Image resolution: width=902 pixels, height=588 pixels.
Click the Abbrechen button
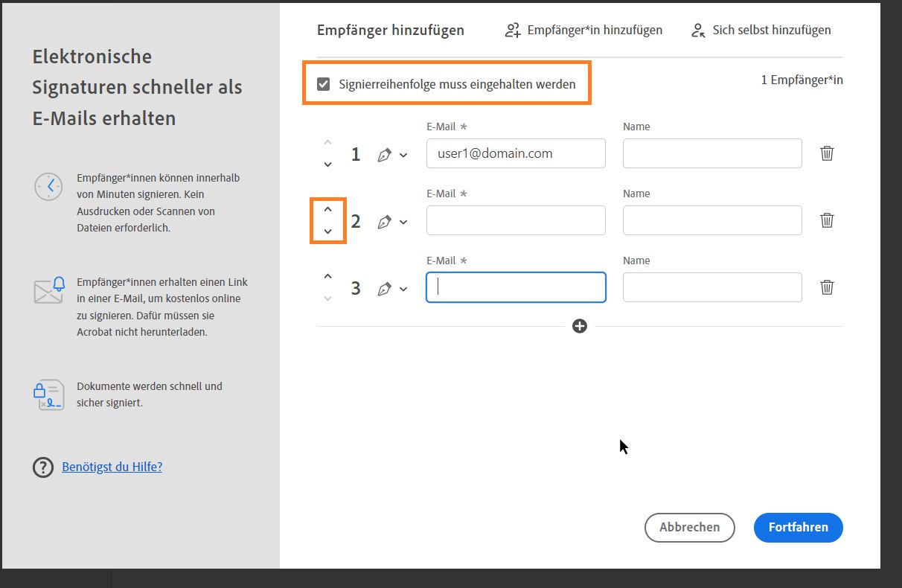[689, 527]
